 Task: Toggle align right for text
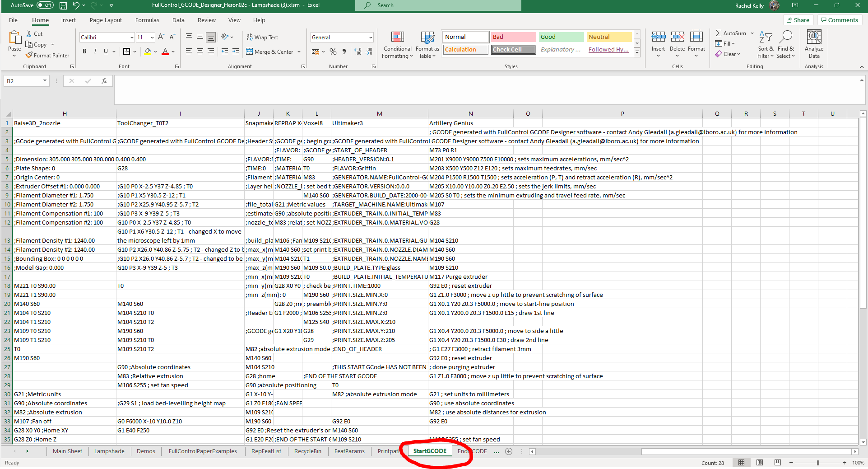click(210, 52)
